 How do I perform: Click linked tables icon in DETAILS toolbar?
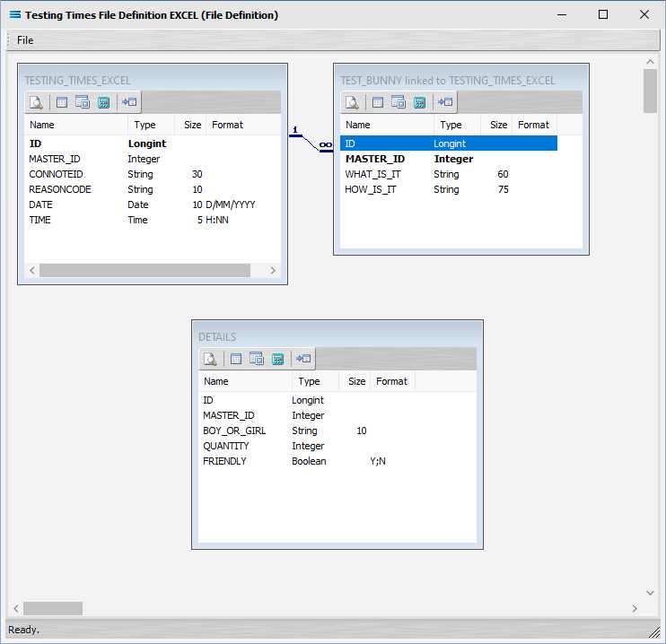pyautogui.click(x=257, y=359)
